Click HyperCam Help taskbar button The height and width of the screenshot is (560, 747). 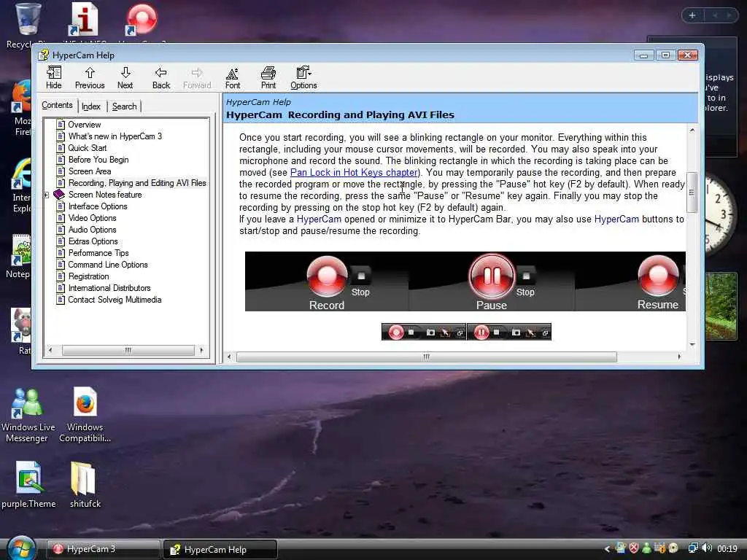[220, 550]
